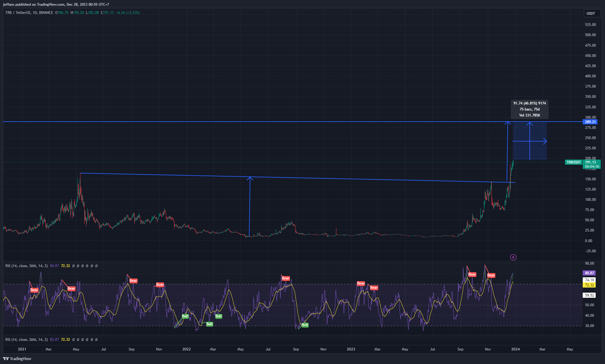Click the 74.16 RSI axis label

pos(589,280)
